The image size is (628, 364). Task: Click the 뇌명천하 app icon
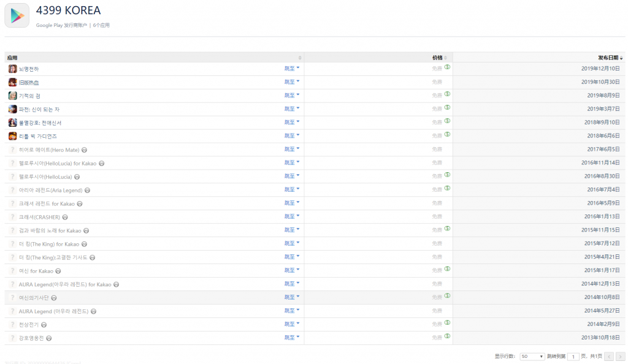(12, 69)
